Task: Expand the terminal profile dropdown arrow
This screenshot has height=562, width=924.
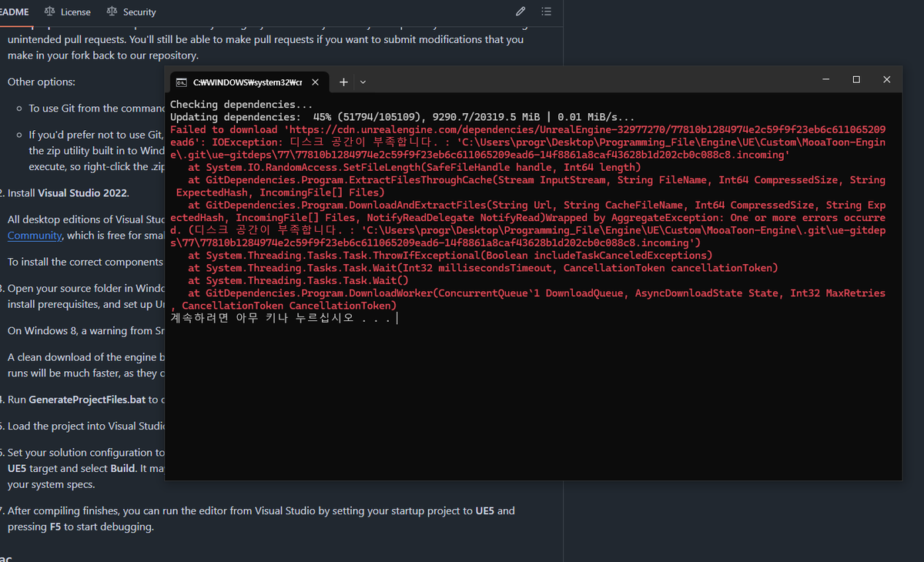Action: [x=363, y=82]
